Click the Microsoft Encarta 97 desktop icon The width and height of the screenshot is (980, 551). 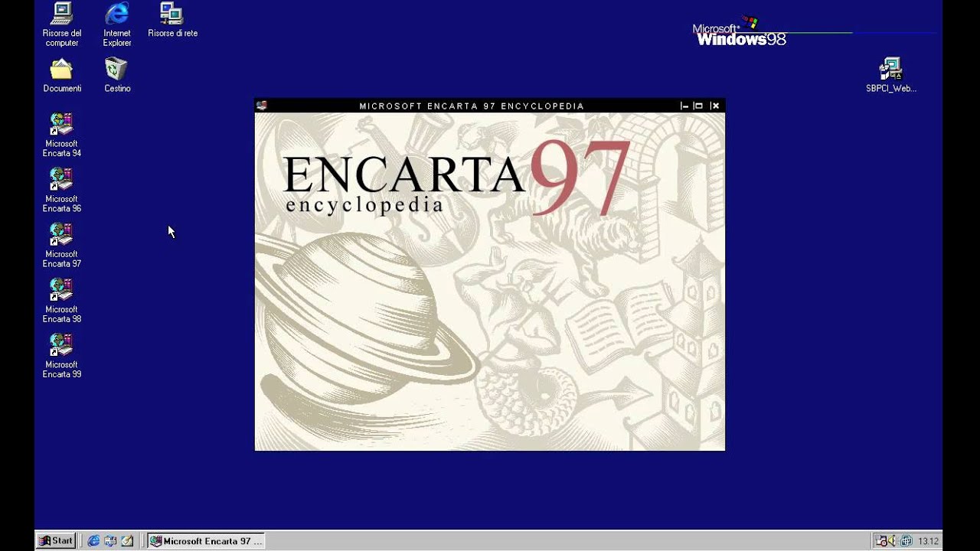click(61, 245)
